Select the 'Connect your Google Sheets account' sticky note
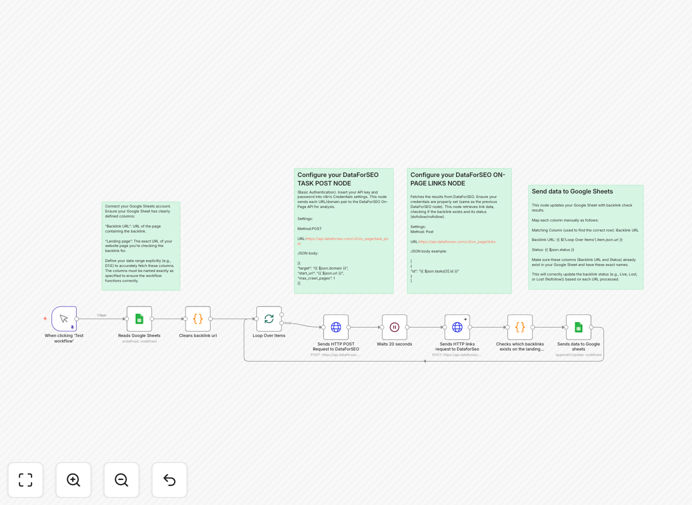Image resolution: width=692 pixels, height=505 pixels. point(141,246)
